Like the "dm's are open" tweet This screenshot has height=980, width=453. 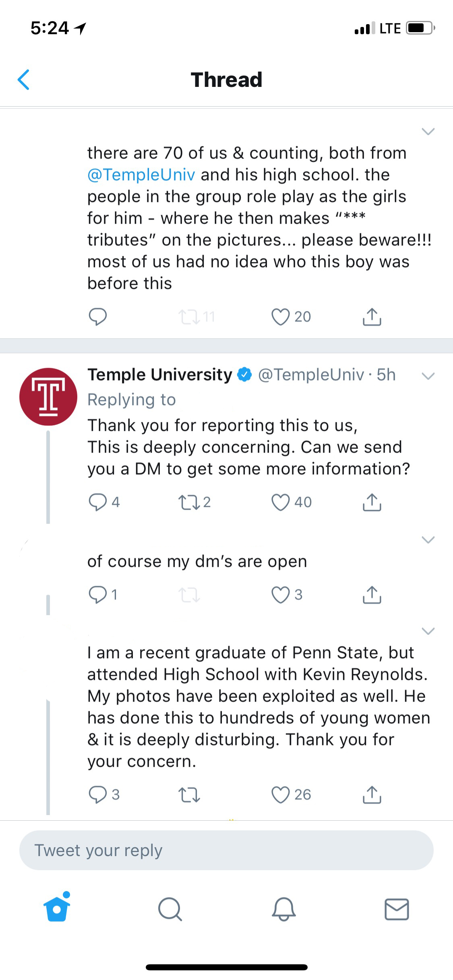281,595
